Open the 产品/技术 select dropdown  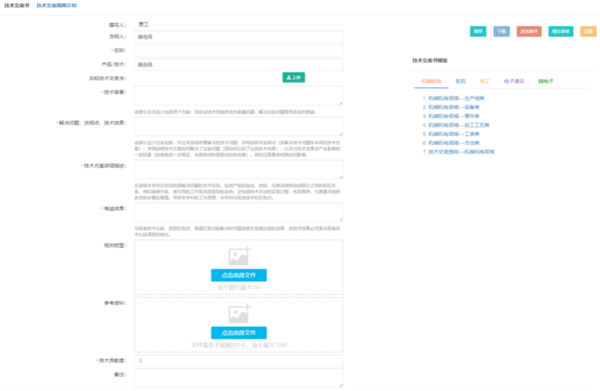click(x=238, y=64)
